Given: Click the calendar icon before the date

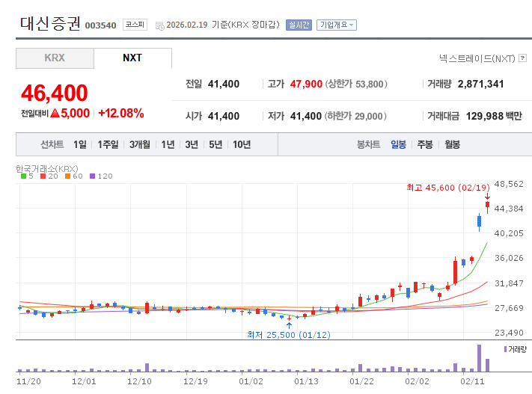Looking at the screenshot, I should click(x=160, y=25).
